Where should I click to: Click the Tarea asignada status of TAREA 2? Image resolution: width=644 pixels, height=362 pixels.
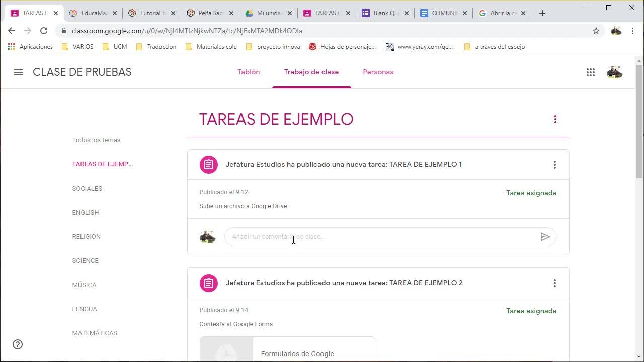[x=531, y=311]
